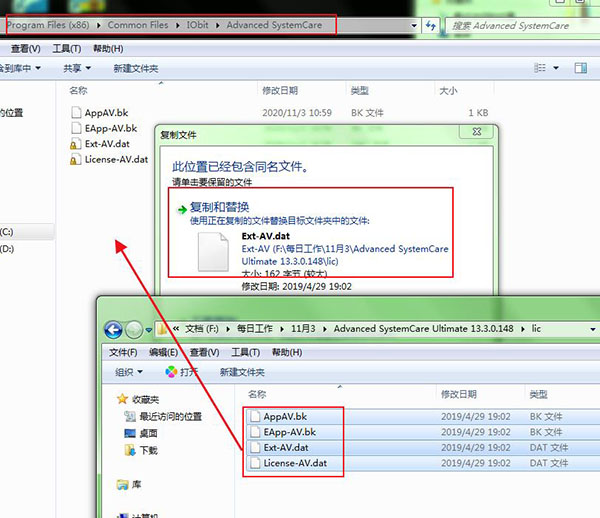
Task: Open 编辑(E) menu in lic window
Action: pyautogui.click(x=163, y=353)
